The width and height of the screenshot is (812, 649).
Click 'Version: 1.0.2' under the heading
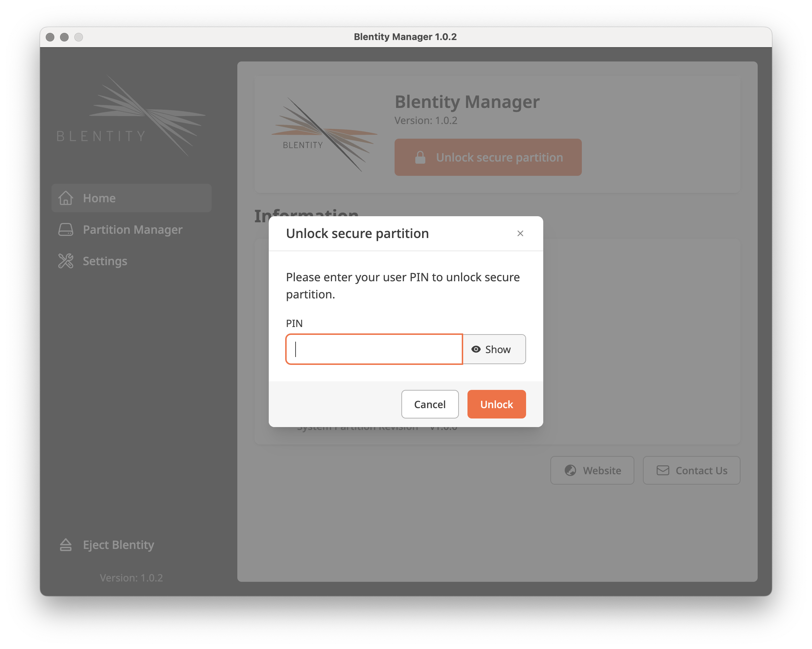(x=426, y=120)
